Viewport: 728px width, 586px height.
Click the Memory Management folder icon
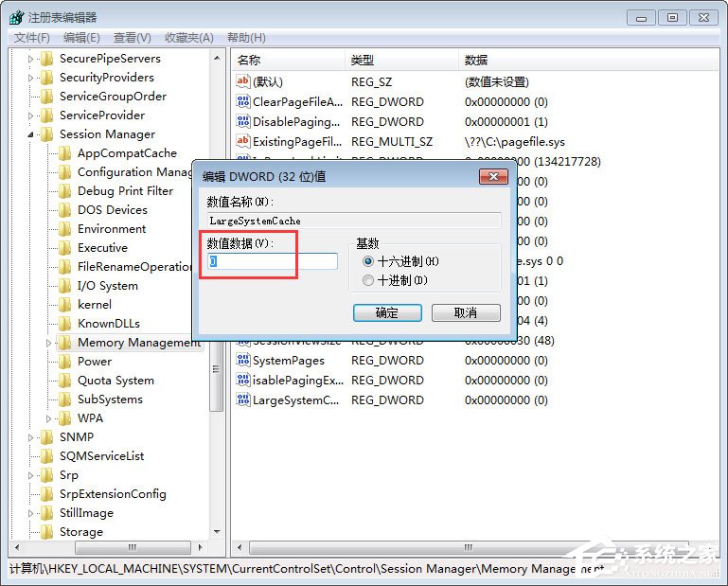[65, 343]
